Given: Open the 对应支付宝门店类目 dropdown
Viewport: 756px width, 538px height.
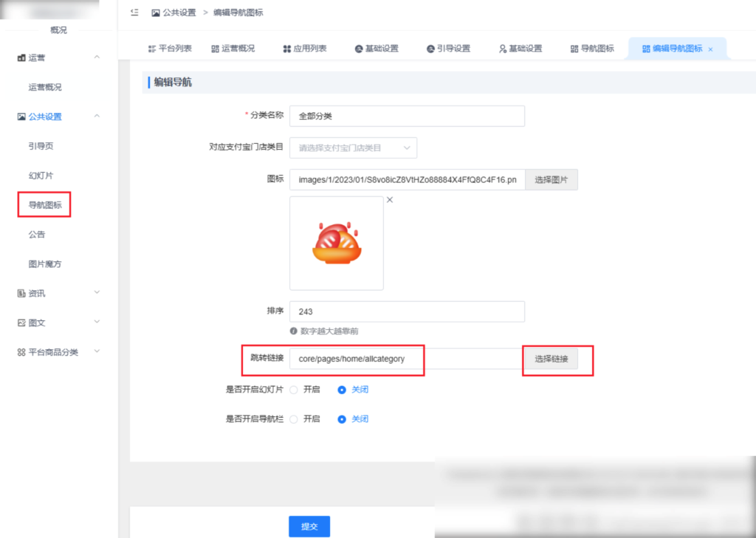Looking at the screenshot, I should (353, 148).
